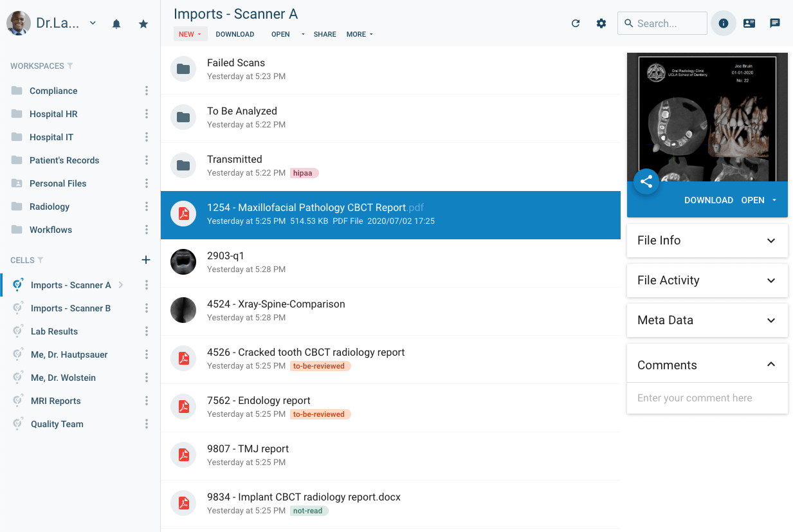Open the MORE dropdown menu
This screenshot has height=532, width=793.
[360, 34]
